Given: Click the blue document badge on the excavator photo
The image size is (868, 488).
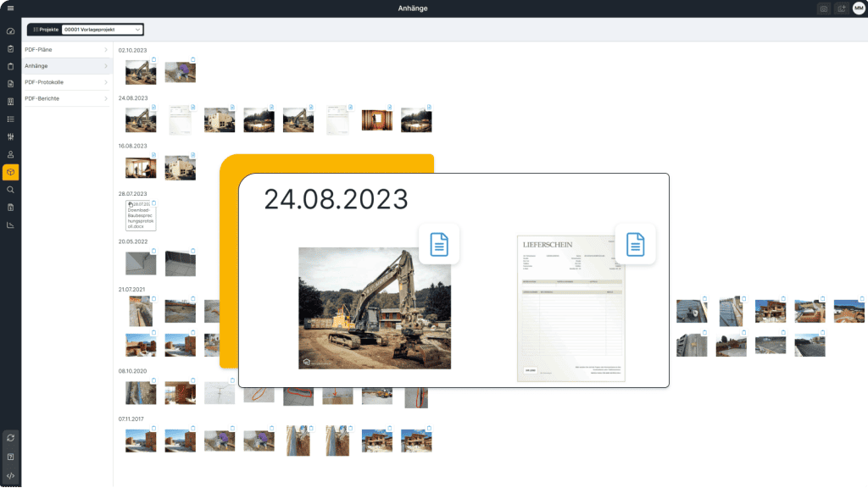Looking at the screenshot, I should [439, 244].
